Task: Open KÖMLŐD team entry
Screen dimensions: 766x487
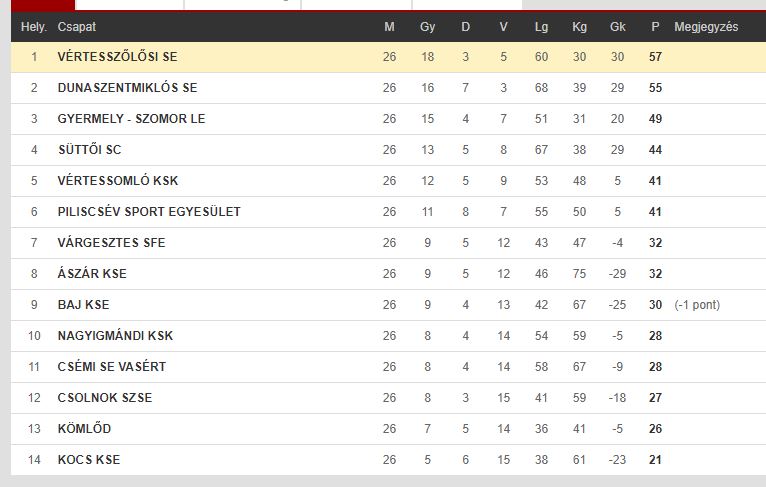Action: [84, 429]
